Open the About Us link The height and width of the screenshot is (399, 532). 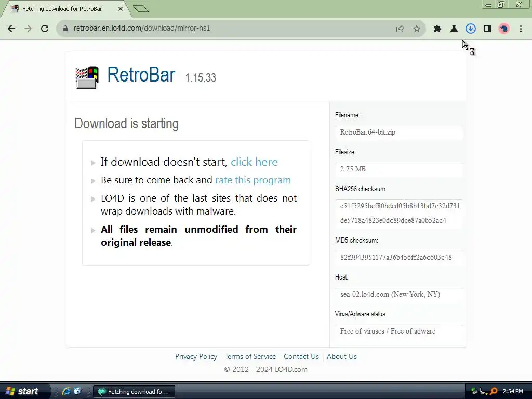(x=342, y=356)
